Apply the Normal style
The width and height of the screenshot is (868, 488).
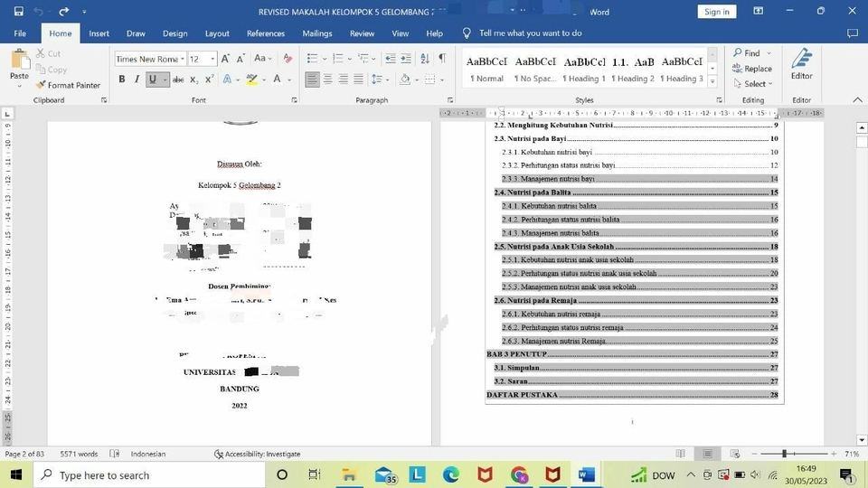click(x=486, y=70)
